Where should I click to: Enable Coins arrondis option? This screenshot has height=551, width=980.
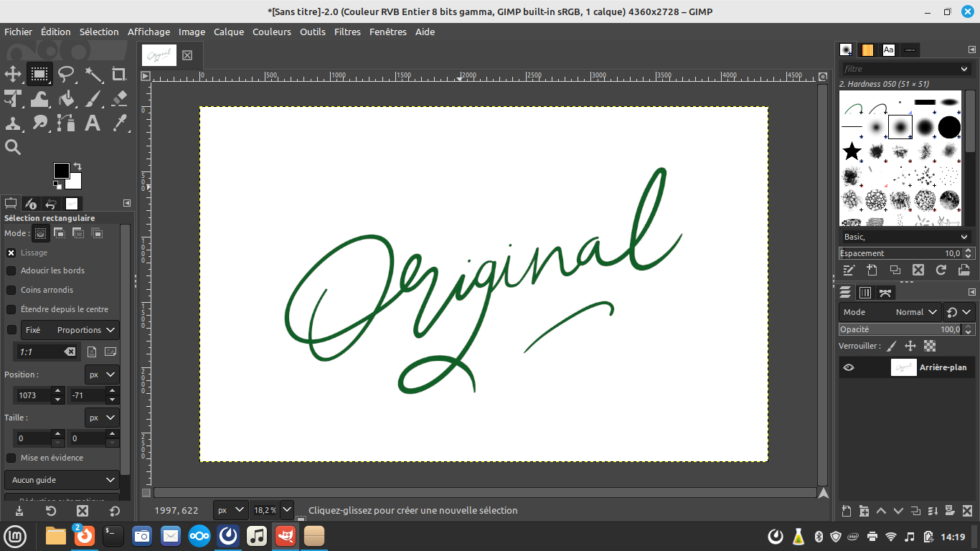[11, 290]
